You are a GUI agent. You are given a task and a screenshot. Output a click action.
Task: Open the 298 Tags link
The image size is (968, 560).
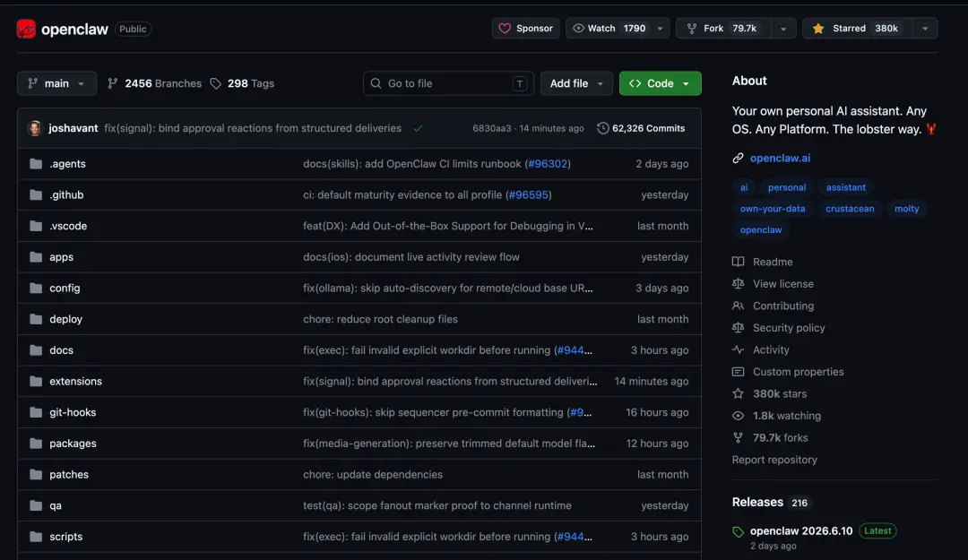[243, 83]
